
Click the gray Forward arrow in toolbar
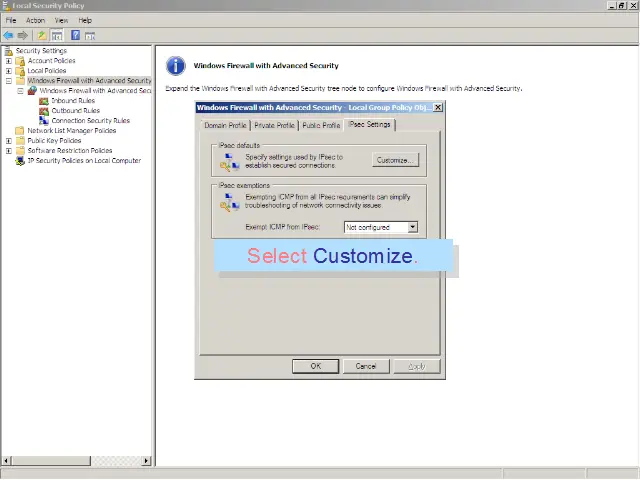pos(22,36)
